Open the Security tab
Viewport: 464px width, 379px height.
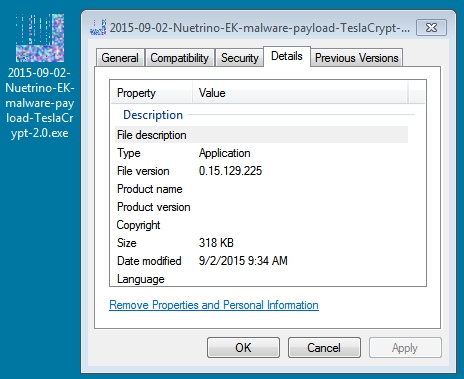pos(240,58)
